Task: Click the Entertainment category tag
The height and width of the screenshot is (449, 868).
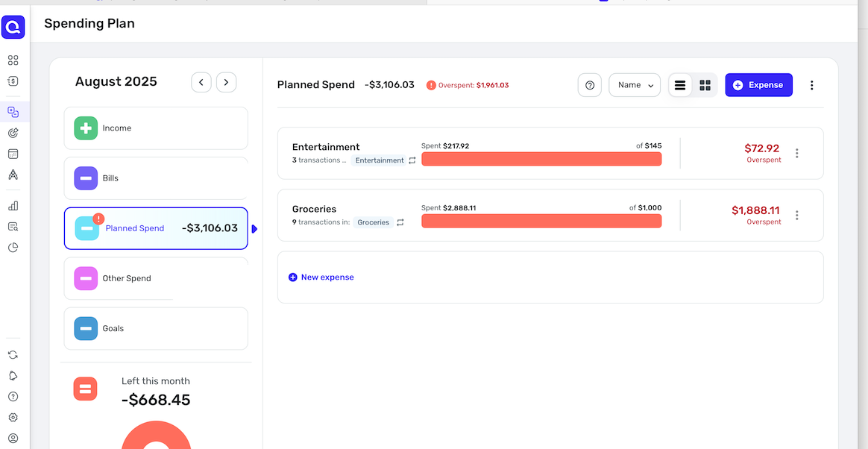Action: click(x=380, y=160)
